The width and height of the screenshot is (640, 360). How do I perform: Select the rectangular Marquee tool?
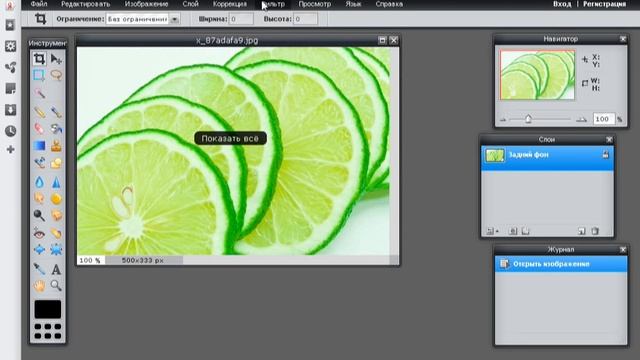pos(39,75)
